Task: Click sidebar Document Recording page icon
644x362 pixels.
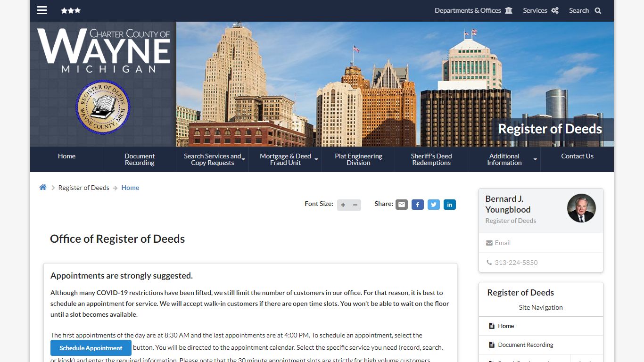Action: tap(492, 345)
